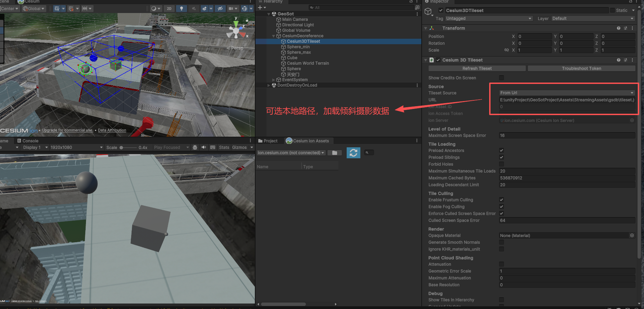644x309 pixels.
Task: Toggle the Game view frame debugger bug icon
Action: click(195, 147)
